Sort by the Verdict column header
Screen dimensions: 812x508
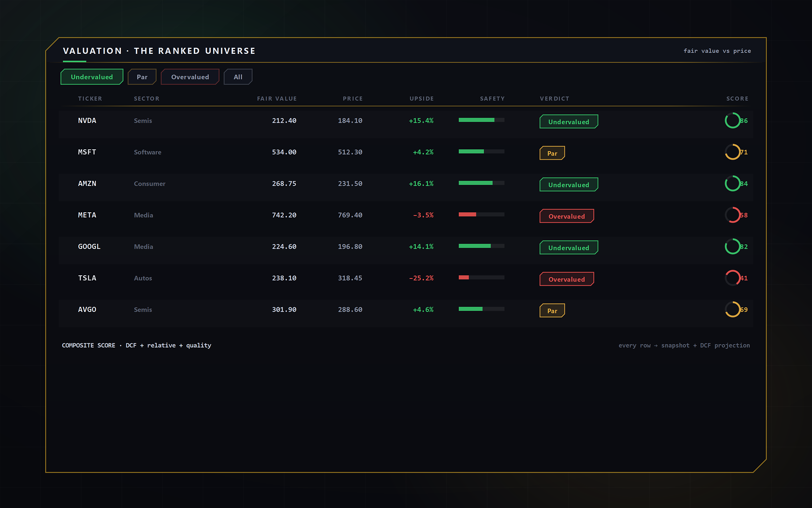point(555,99)
